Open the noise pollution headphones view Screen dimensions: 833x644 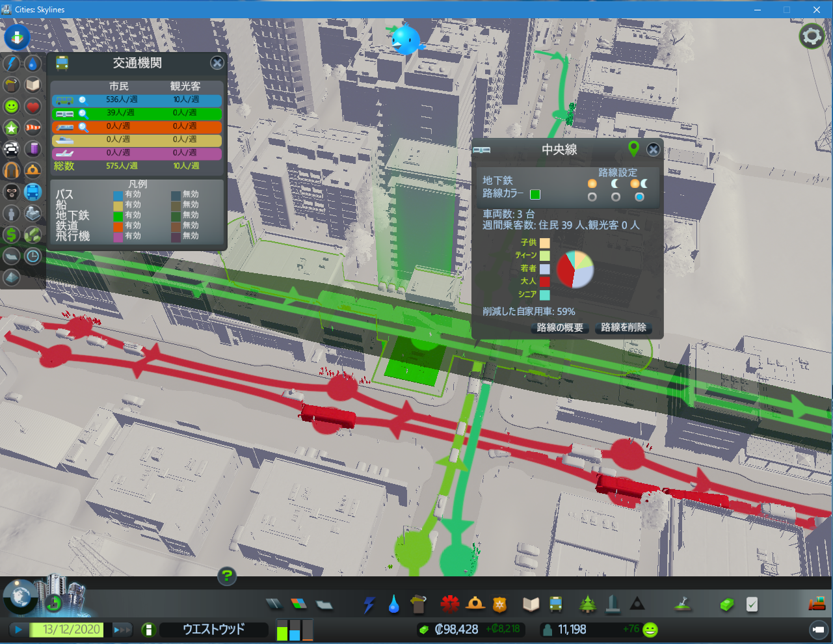[x=12, y=170]
